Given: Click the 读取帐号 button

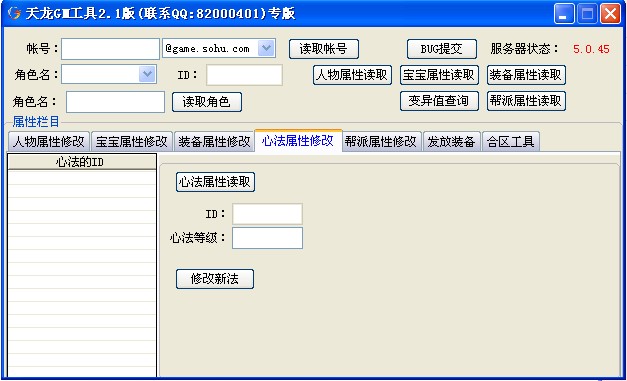Looking at the screenshot, I should tap(323, 49).
